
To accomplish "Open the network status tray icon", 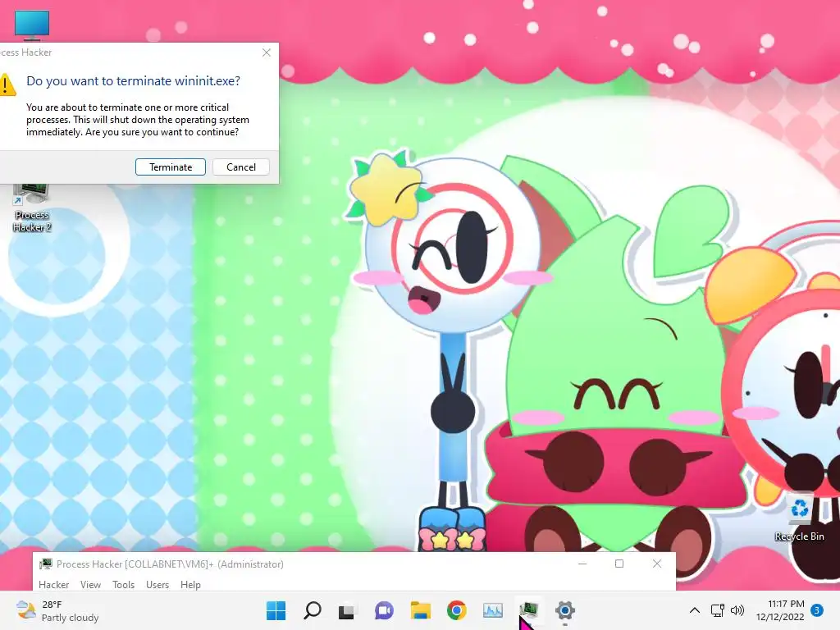I will pos(717,610).
